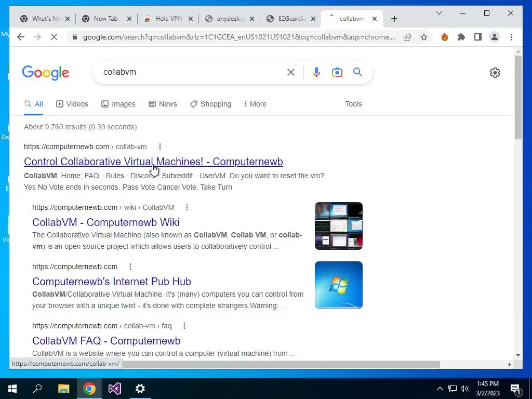Image resolution: width=532 pixels, height=399 pixels.
Task: Open Settings gear on taskbar
Action: [140, 389]
